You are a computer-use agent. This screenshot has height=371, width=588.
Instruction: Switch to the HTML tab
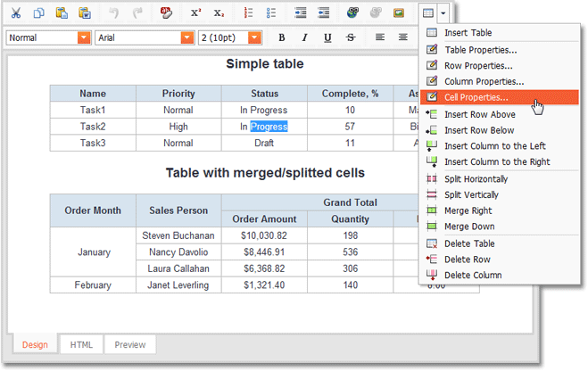click(81, 344)
